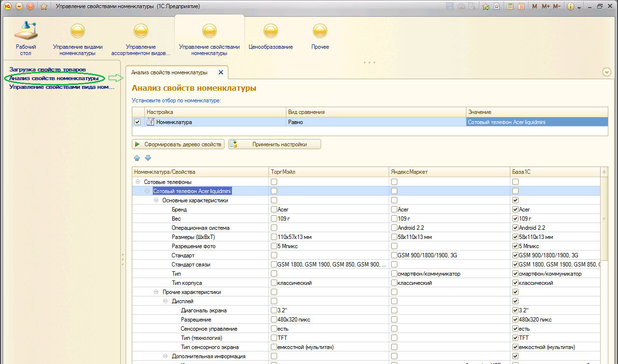The image size is (618, 364).
Task: Collapse the Сотовые телефоны tree node
Action: 138,182
